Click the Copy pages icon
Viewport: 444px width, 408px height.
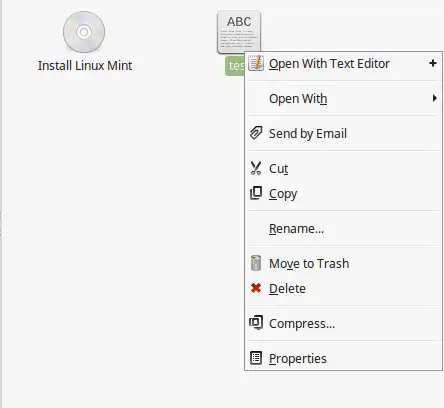[x=256, y=193]
